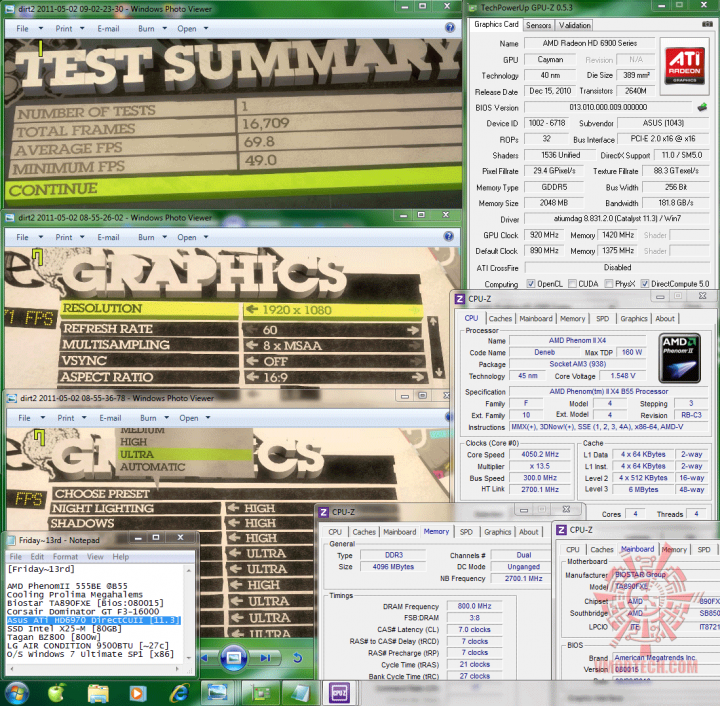Open Help menu in Notepad
The width and height of the screenshot is (720, 706).
click(x=121, y=556)
